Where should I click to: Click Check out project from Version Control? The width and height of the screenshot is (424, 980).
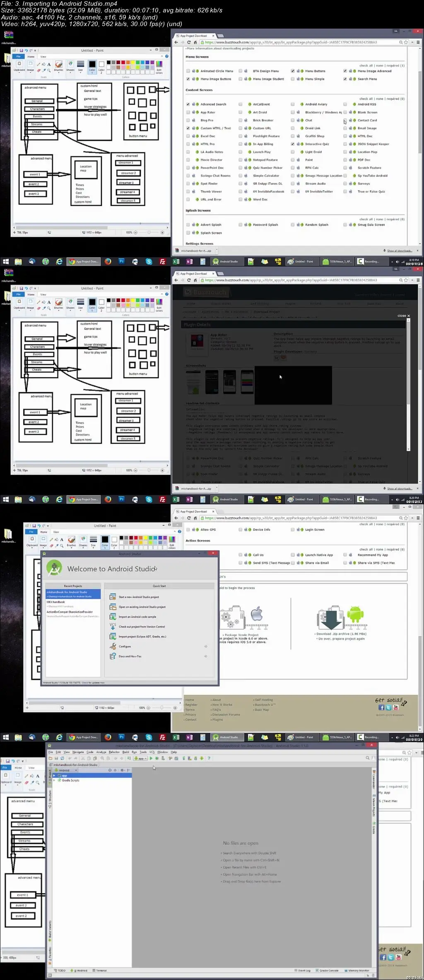coord(142,627)
